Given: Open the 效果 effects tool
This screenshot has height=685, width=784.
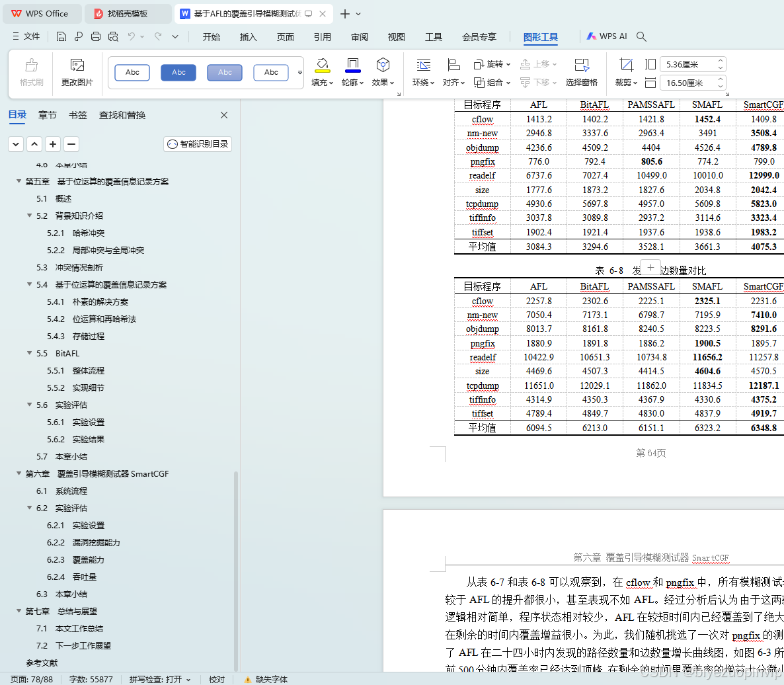Looking at the screenshot, I should [x=383, y=66].
